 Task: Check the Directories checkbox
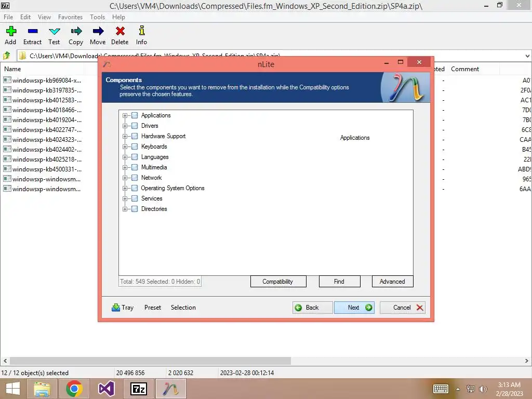point(135,209)
